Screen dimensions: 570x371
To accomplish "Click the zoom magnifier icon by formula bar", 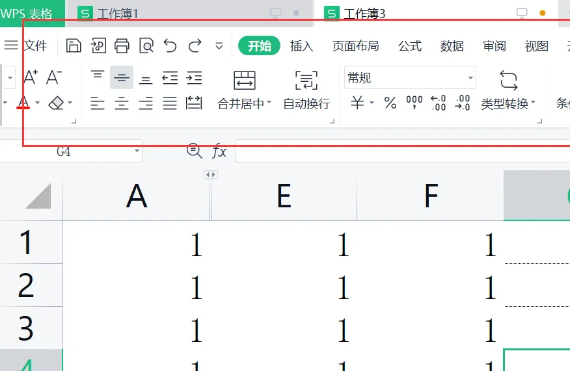I will click(x=194, y=150).
